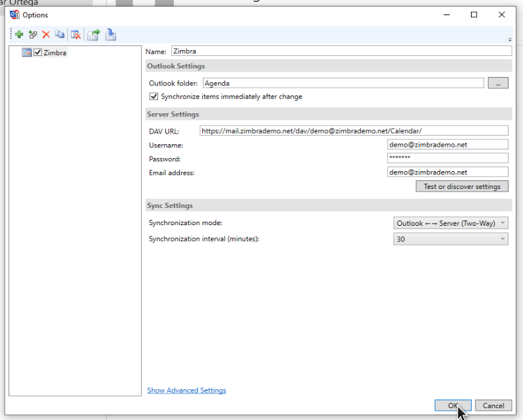
Task: Export profiles to file icon
Action: coord(94,35)
